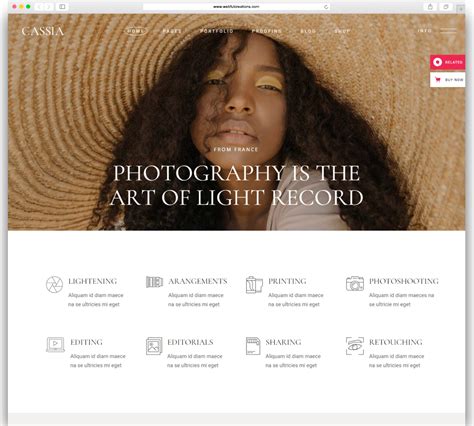This screenshot has width=474, height=426.
Task: Open the Proofing menu item
Action: point(267,31)
